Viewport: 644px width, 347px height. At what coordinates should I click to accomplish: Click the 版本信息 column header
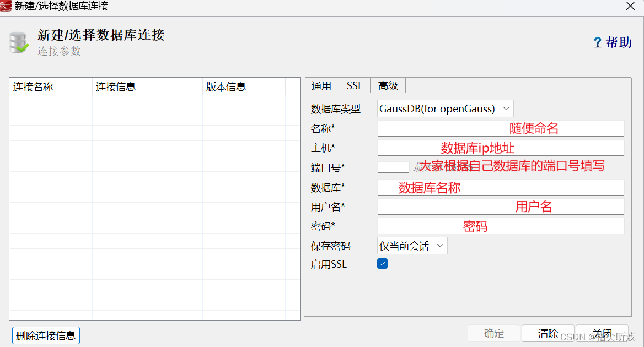(224, 86)
